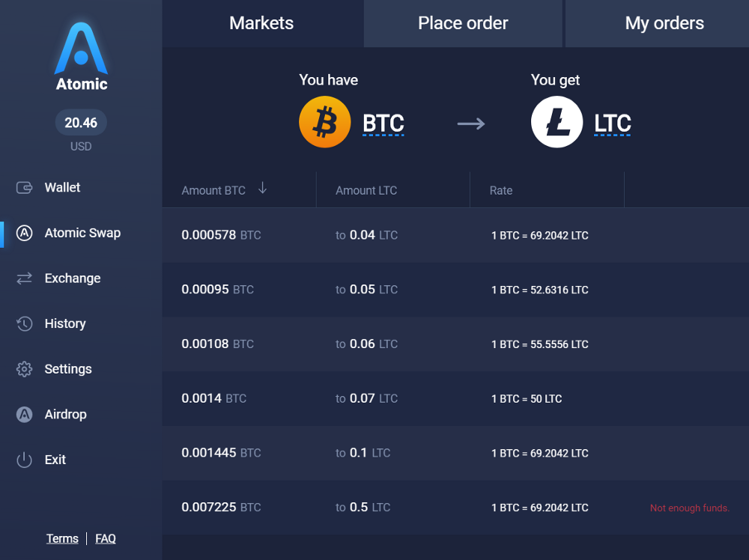
Task: Click the 20.46 USD balance badge
Action: [x=81, y=123]
